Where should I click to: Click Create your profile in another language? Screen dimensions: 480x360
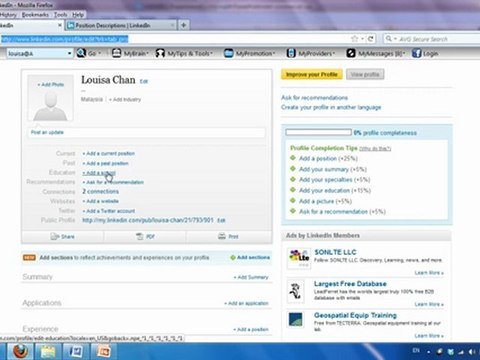tap(331, 107)
